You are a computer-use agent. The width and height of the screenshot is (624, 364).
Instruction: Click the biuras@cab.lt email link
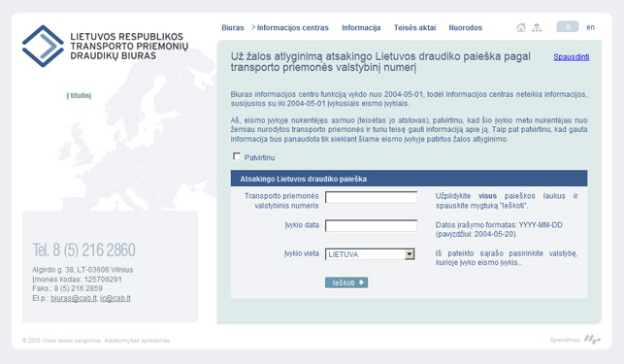[74, 298]
